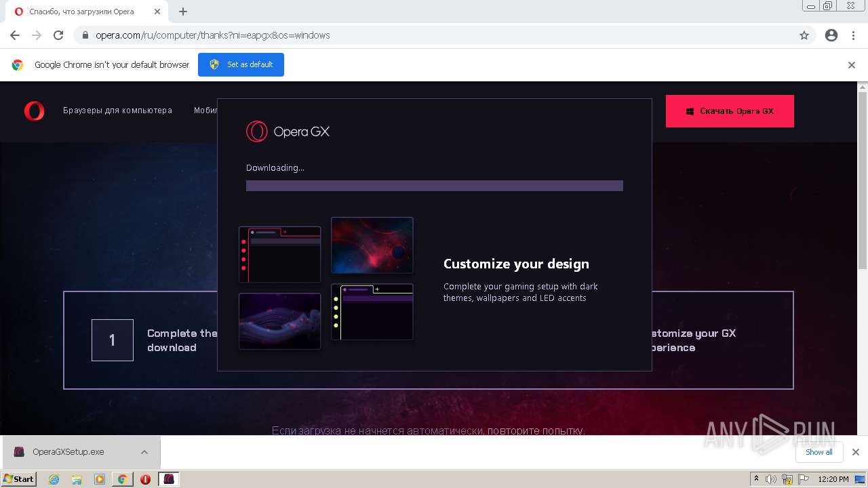
Task: Select the yellow theme browser thumbnail
Action: click(372, 312)
